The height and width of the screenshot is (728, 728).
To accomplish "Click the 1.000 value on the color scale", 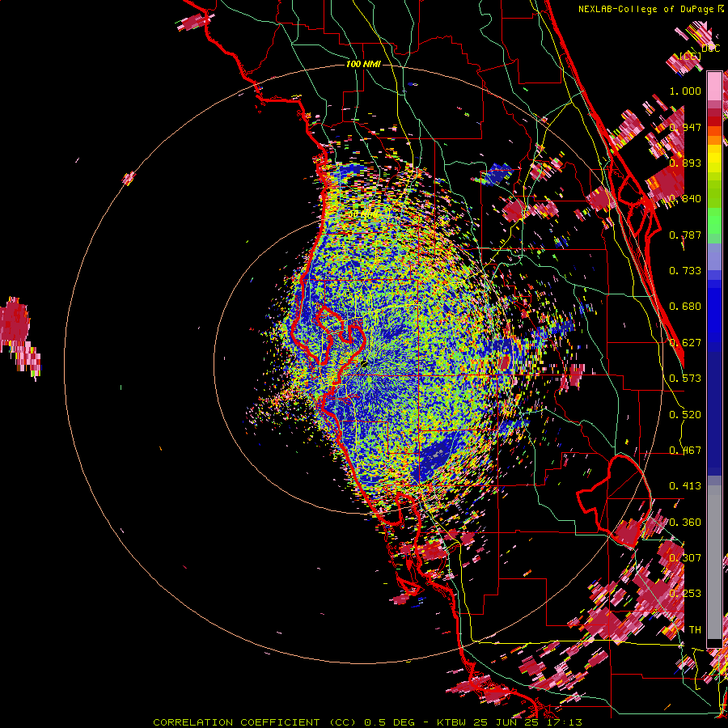I will tap(685, 91).
